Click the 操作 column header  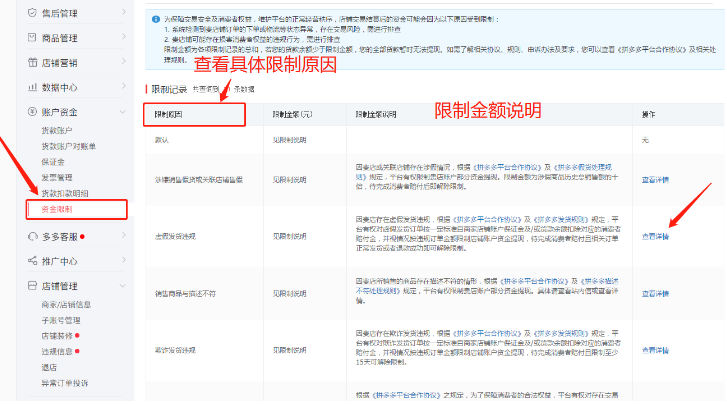[x=648, y=114]
